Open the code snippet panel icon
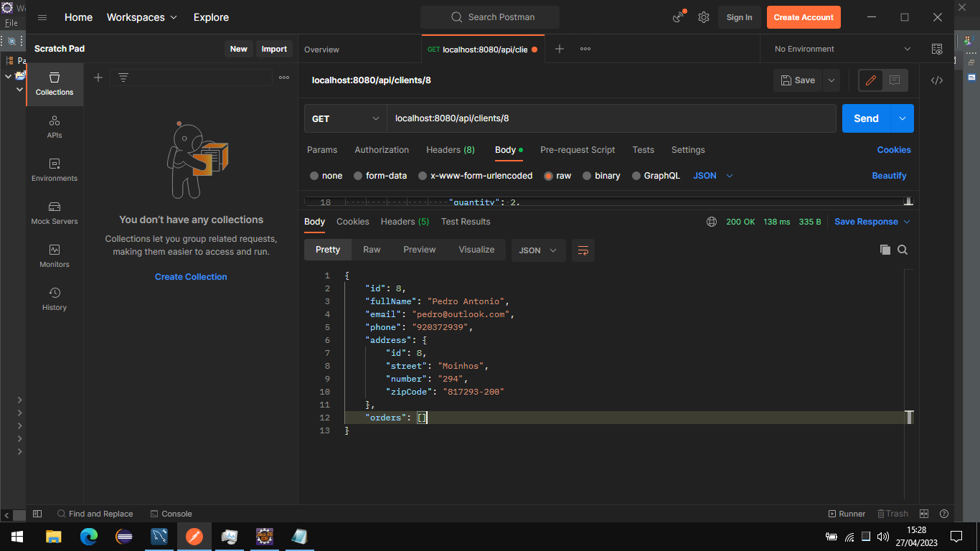This screenshot has width=980, height=551. (937, 80)
